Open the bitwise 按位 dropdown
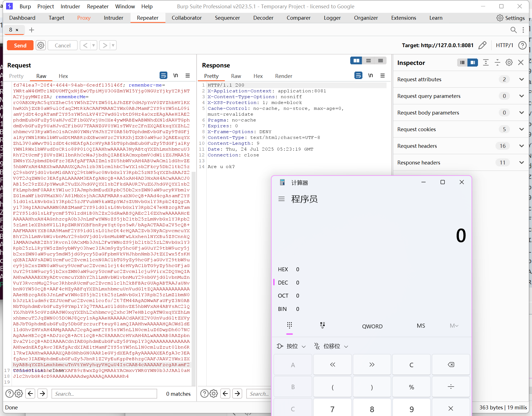 pyautogui.click(x=291, y=346)
